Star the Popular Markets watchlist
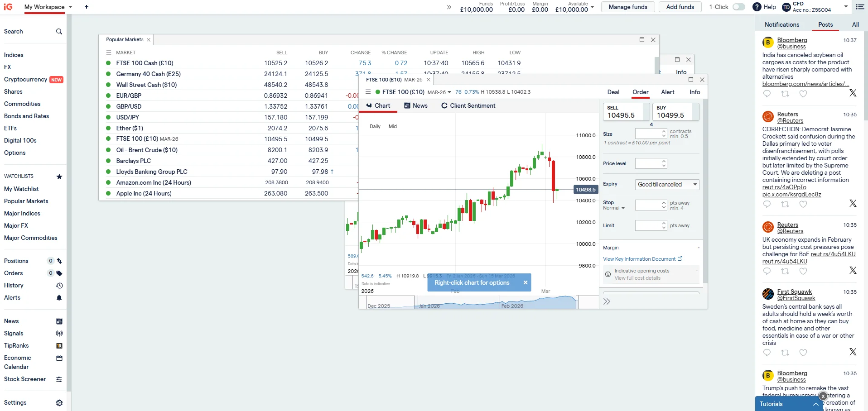Viewport: 868px width, 411px height. tap(59, 177)
